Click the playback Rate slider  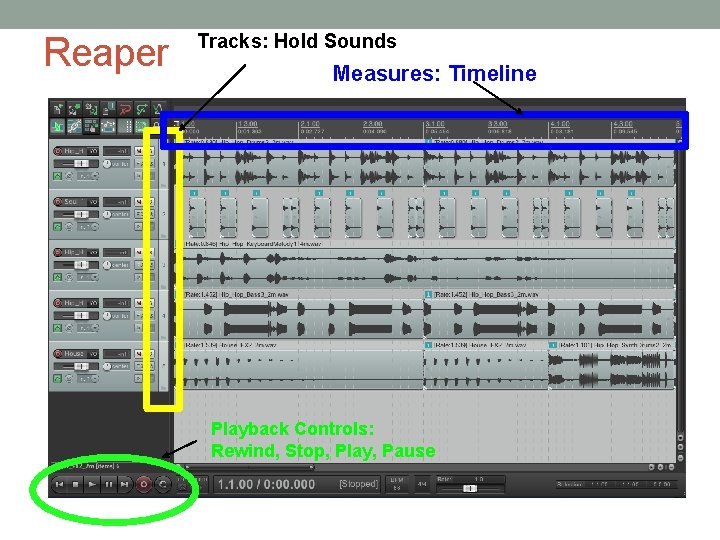[x=469, y=488]
